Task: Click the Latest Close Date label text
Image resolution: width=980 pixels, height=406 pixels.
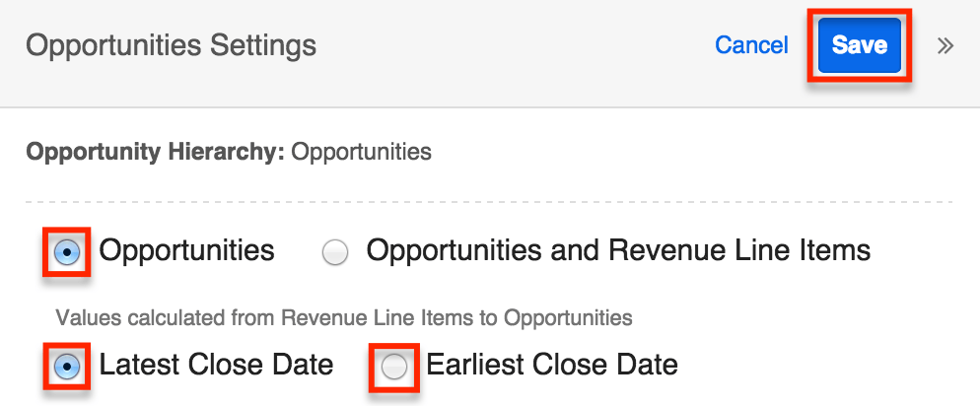Action: tap(216, 366)
